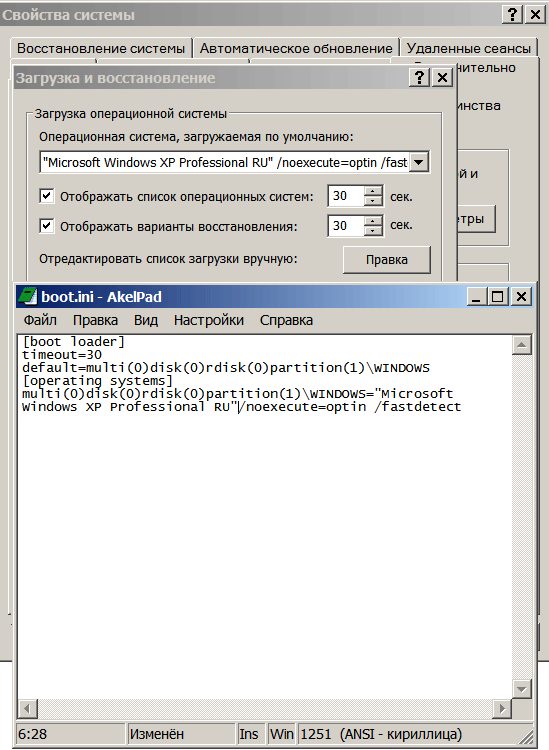Viewport: 549px width, 750px height.
Task: Click the Изменён status bar entry
Action: [182, 734]
